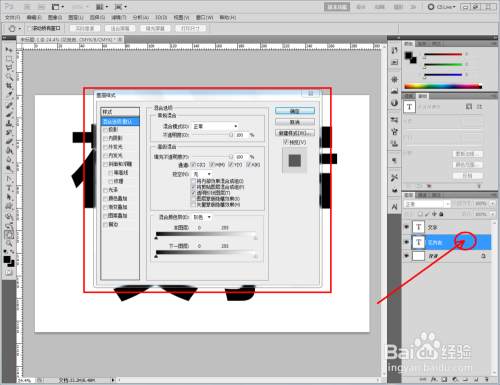Select the Lasso tool

coord(9,68)
